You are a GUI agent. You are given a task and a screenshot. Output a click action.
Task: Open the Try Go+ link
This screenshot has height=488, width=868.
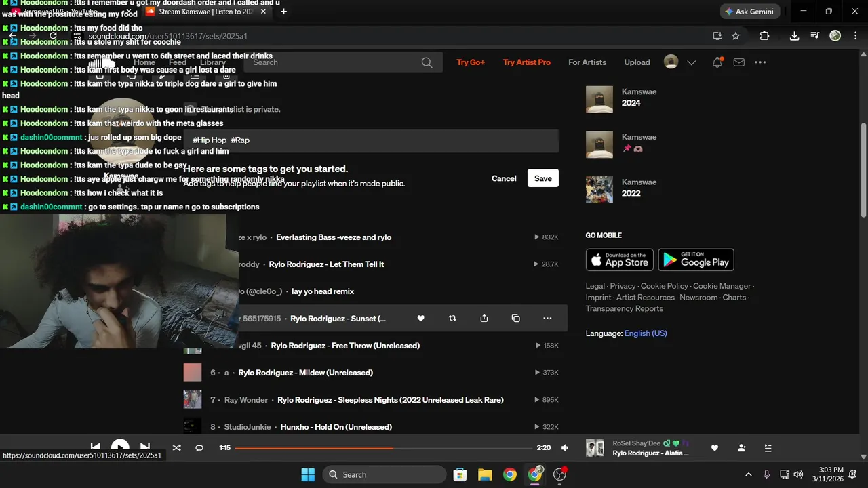click(471, 62)
